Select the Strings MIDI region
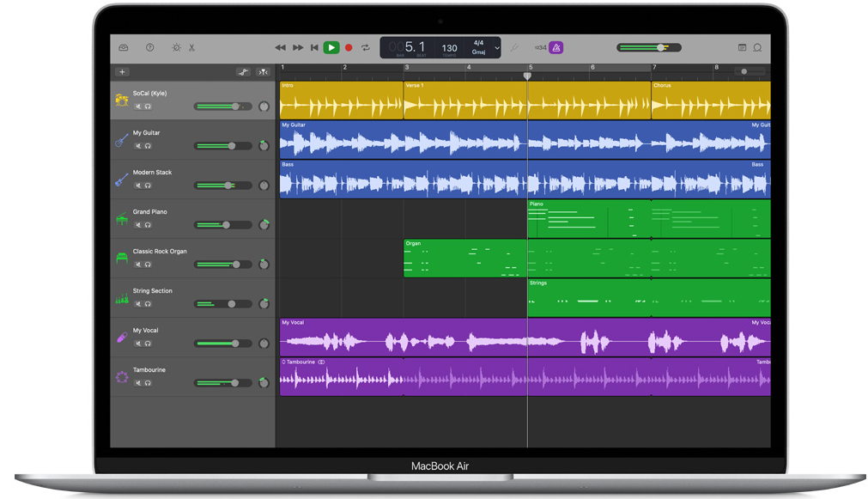868x499 pixels. (590, 298)
